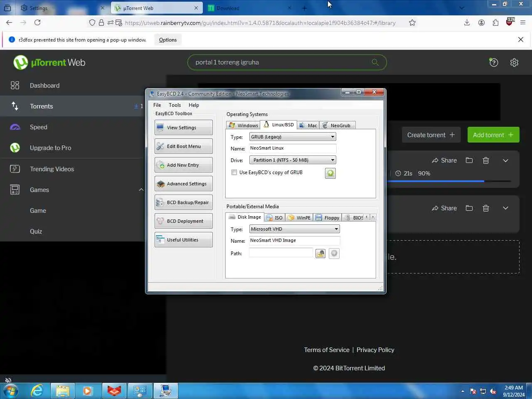
Task: Click green Add Entry icon for Linux
Action: point(330,173)
